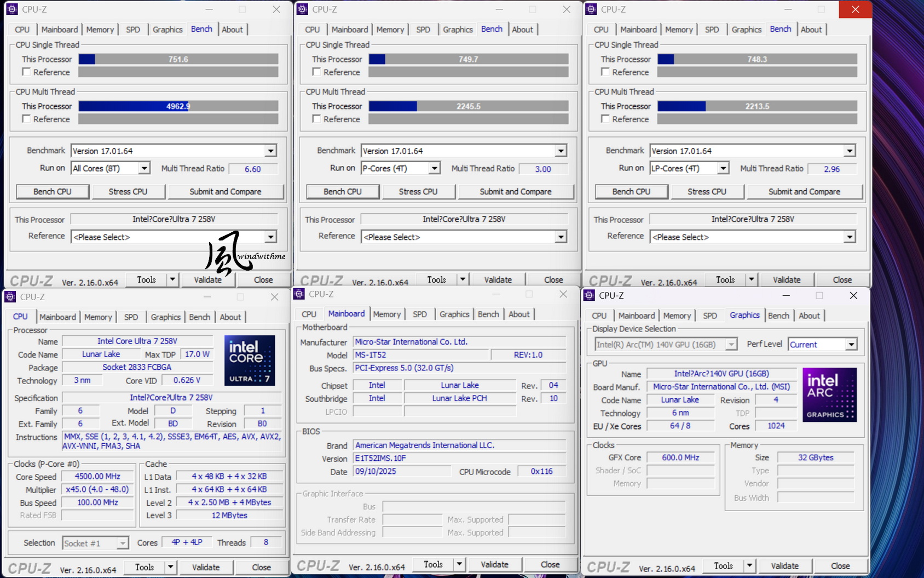Click the multi-thread 4962.9 score bar
Viewport: 924px width, 578px height.
[x=178, y=106]
